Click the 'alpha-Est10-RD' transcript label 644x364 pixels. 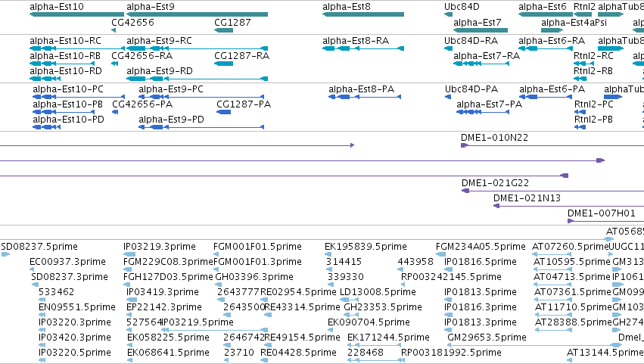tap(66, 71)
